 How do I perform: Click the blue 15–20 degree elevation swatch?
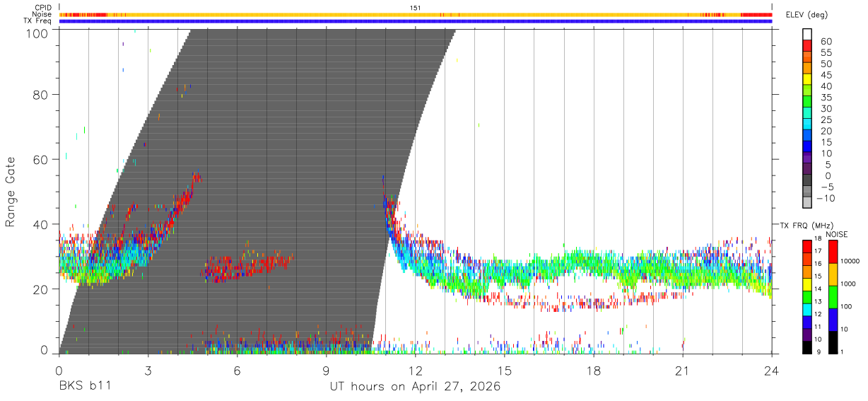tap(807, 136)
